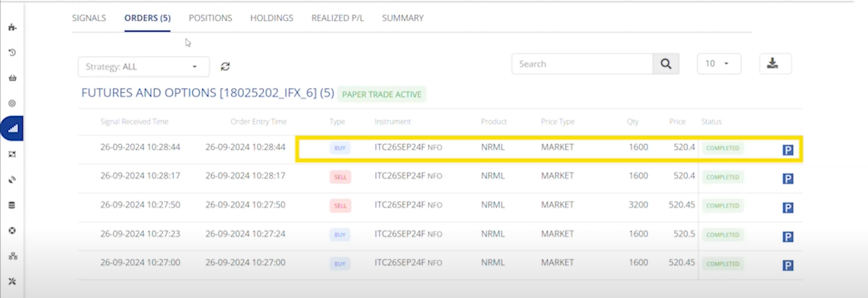Click the PAPER TRADE ACTIVE badge
The width and height of the screenshot is (868, 298).
[381, 94]
